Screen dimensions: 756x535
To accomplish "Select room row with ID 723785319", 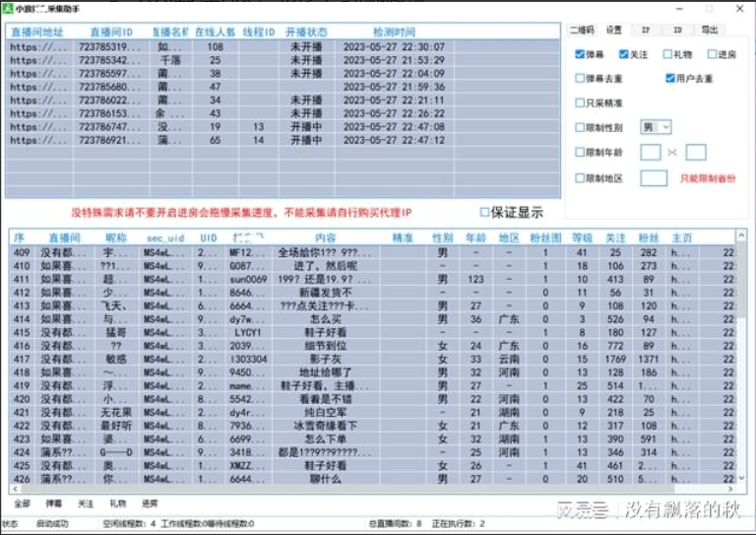I will pos(283,46).
